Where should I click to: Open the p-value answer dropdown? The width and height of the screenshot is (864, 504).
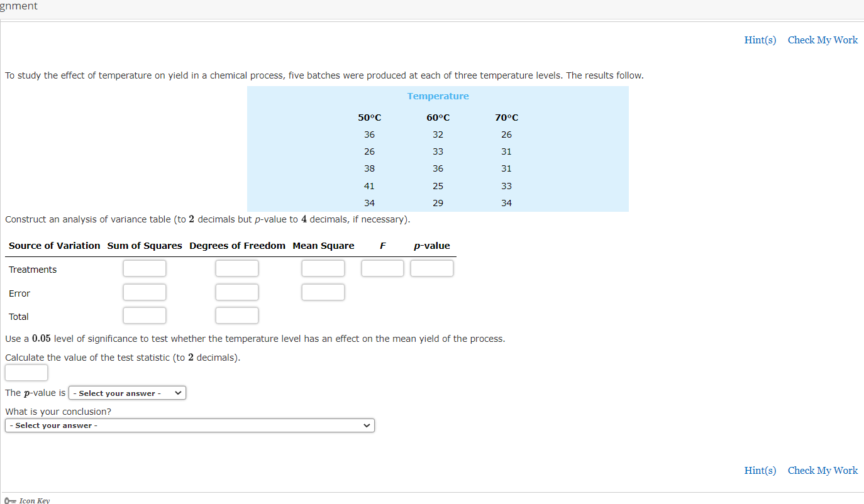coord(126,393)
